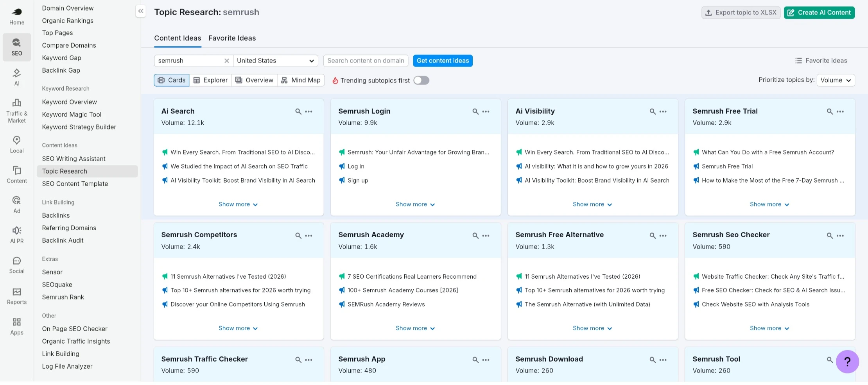Screen dimensions: 868x385
Task: Switch to the Content Ideas tab
Action: coord(178,38)
